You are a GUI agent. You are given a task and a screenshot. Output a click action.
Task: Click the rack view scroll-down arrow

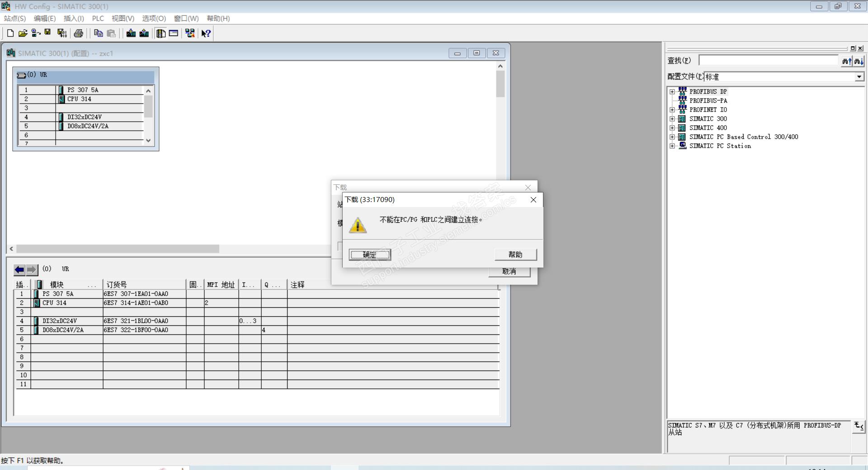pyautogui.click(x=148, y=141)
